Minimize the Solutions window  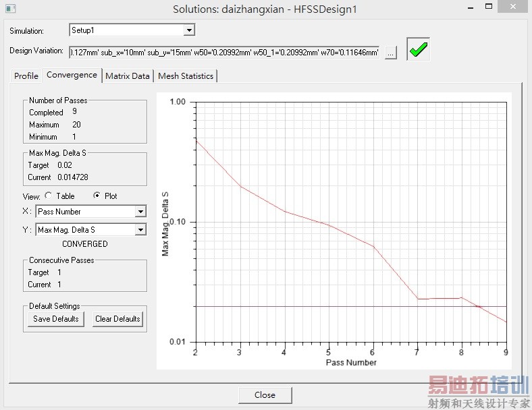[471, 8]
